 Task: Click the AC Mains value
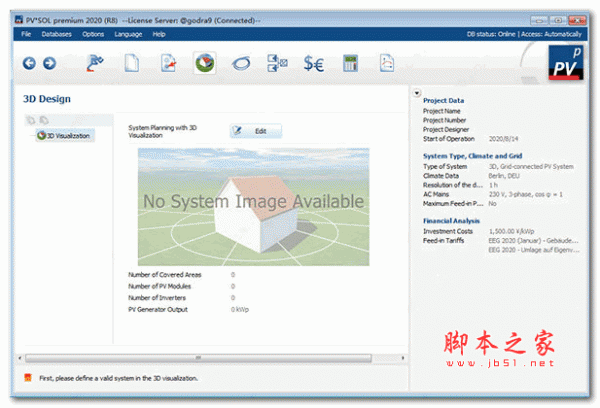tap(526, 194)
